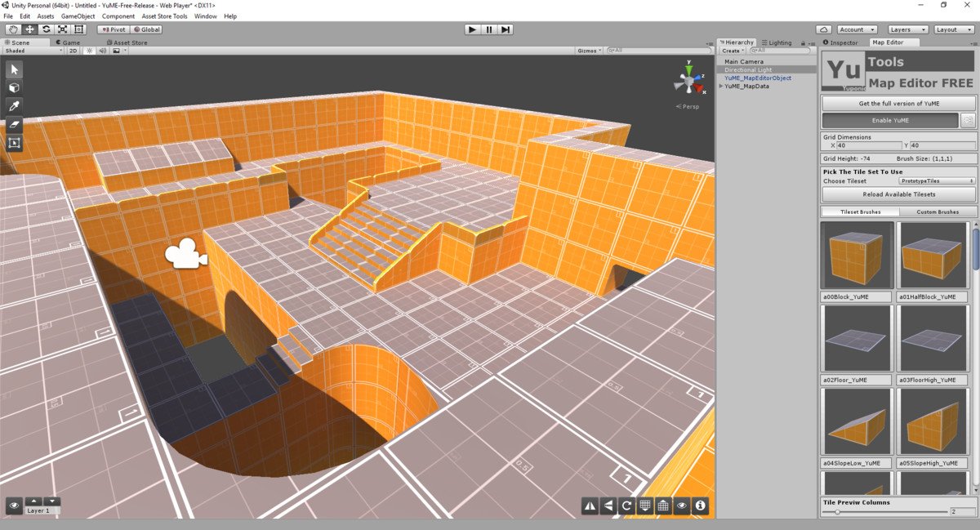This screenshot has width=980, height=530.
Task: Open the Choose Tileset PrototypeTiles dropdown
Action: pos(937,181)
